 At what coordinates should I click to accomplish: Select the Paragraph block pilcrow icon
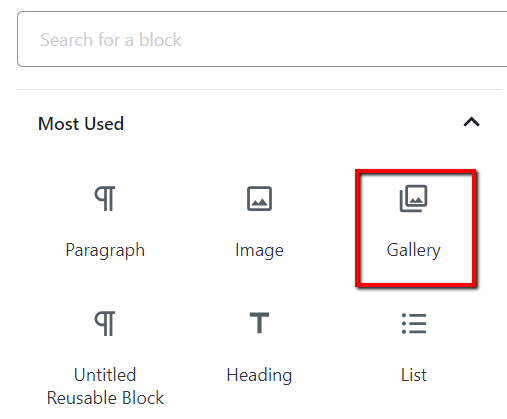105,199
